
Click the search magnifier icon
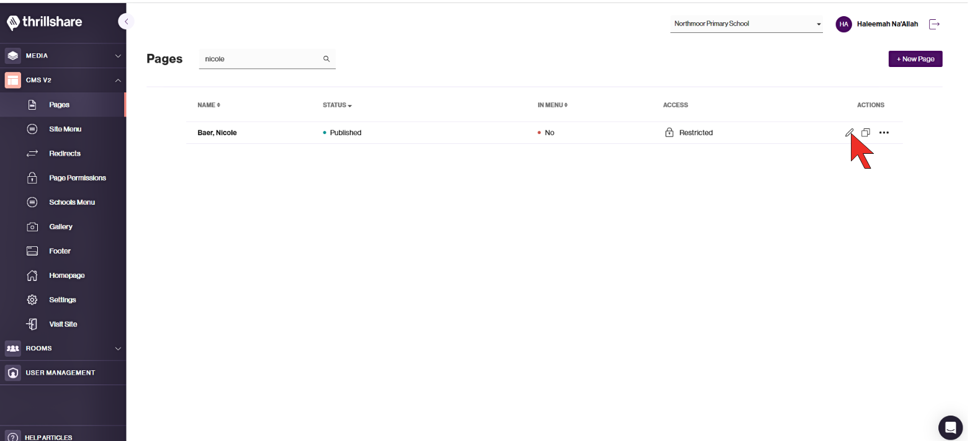point(326,59)
